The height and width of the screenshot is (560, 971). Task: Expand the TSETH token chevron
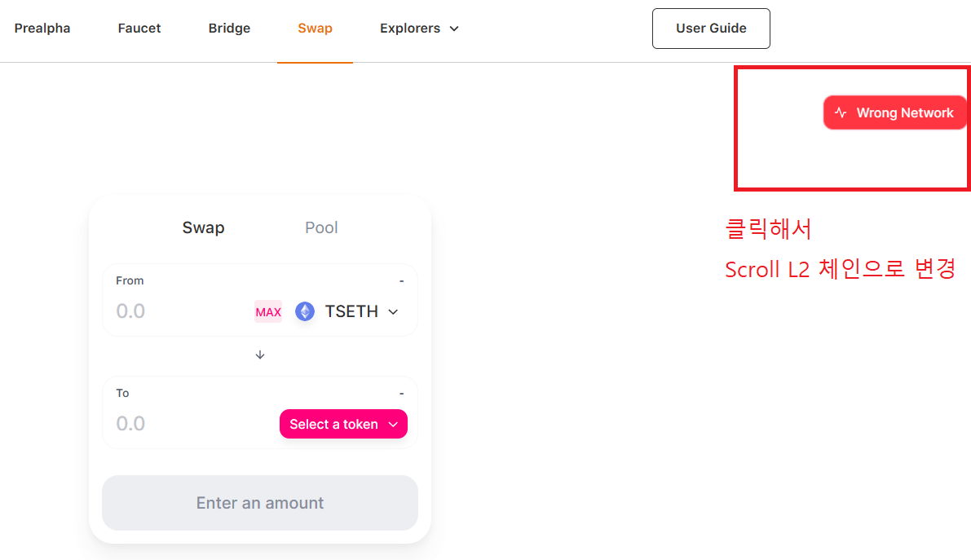393,311
